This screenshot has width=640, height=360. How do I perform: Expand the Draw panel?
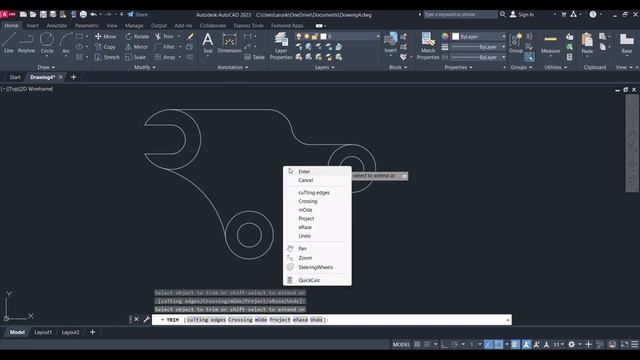(x=46, y=67)
